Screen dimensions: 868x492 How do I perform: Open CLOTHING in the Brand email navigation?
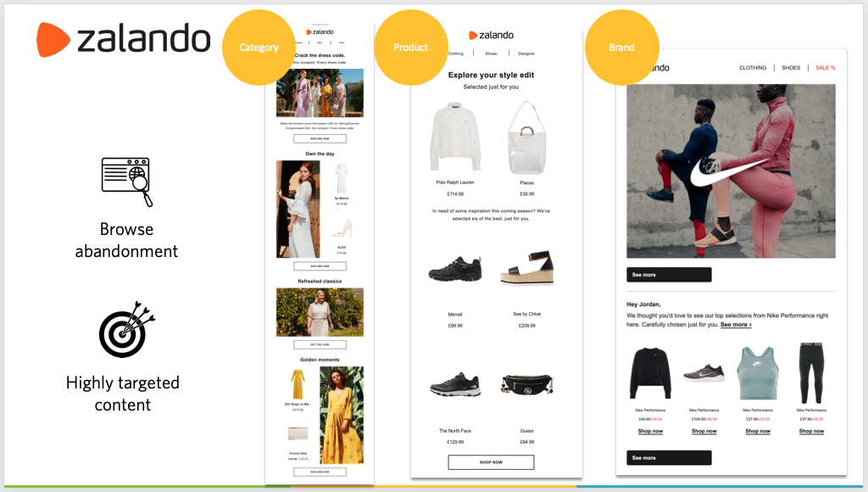(753, 68)
